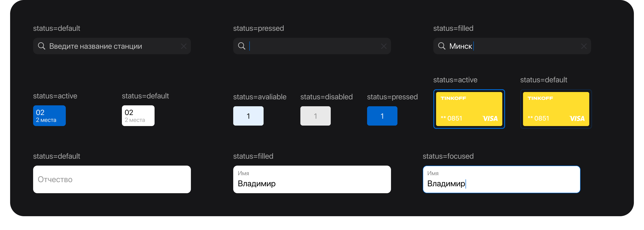
Task: Click magnifier icon in pressed search field
Action: [x=241, y=46]
